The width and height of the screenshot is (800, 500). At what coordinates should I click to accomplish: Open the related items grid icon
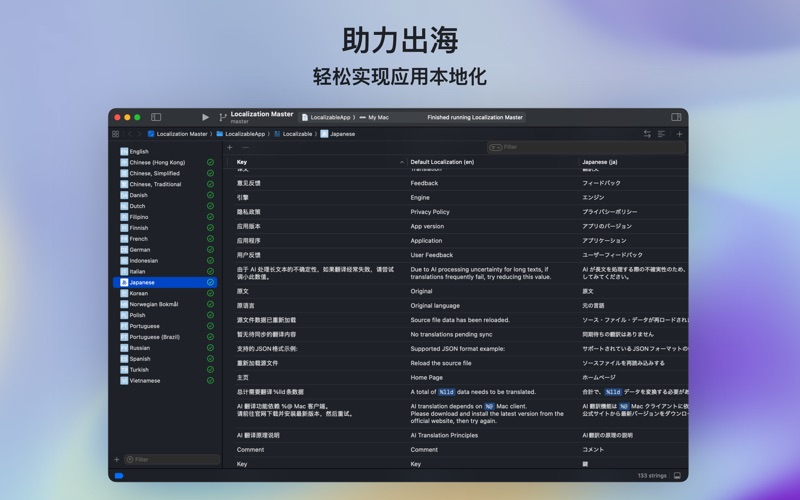115,134
